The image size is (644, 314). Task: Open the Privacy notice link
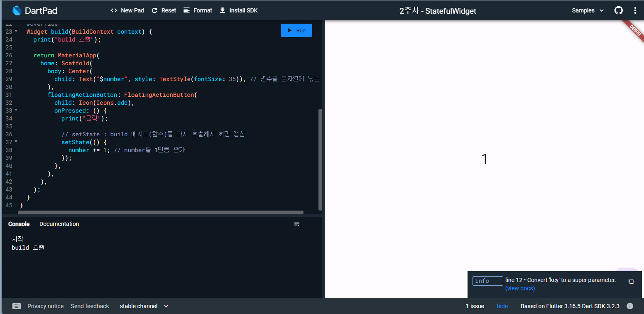click(46, 306)
